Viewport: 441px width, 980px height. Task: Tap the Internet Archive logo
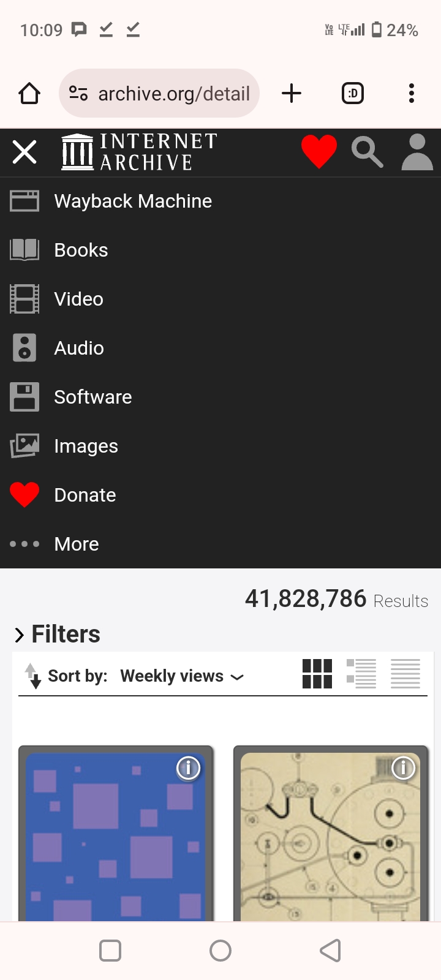139,152
